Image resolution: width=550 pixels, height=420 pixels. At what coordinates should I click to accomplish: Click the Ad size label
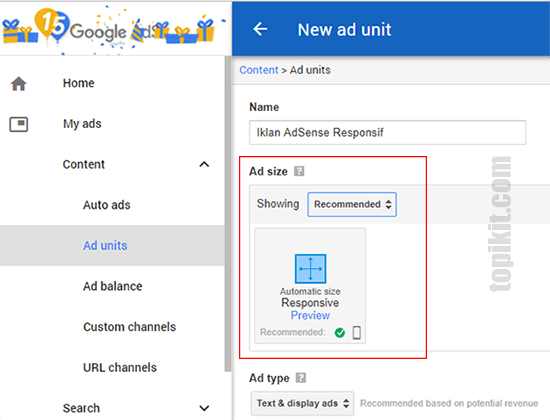pos(268,171)
